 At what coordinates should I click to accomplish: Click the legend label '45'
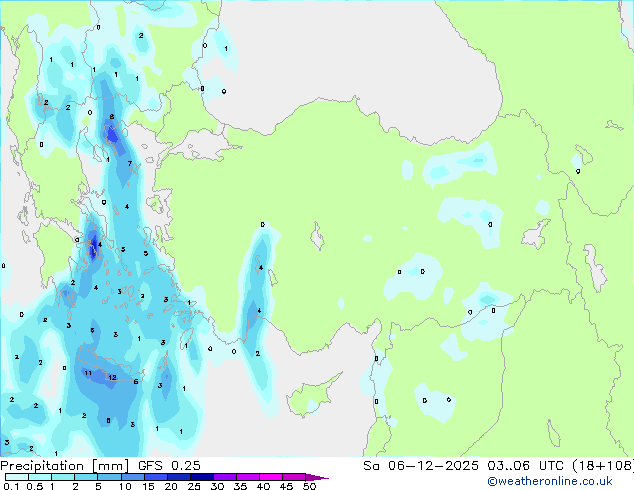tap(286, 486)
